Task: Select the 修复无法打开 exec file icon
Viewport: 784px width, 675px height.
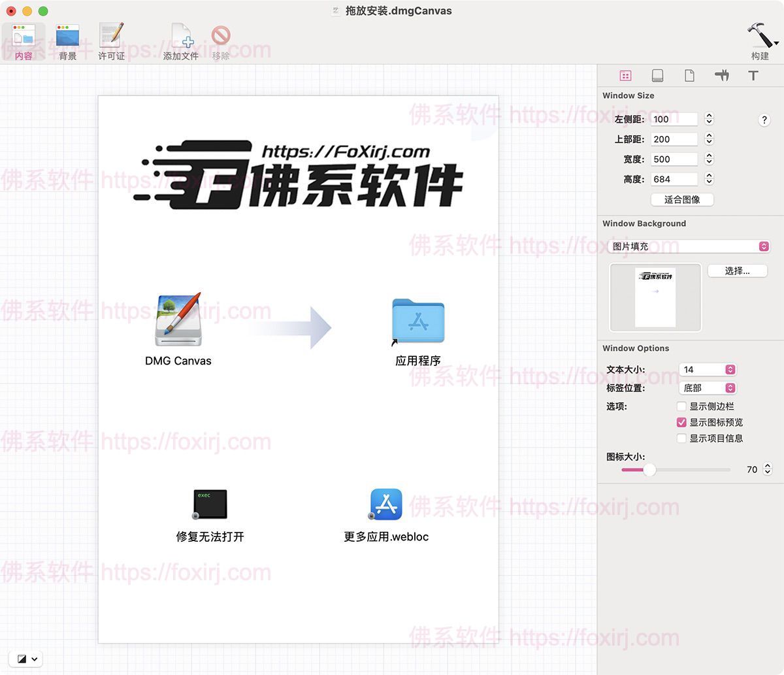Action: [210, 504]
